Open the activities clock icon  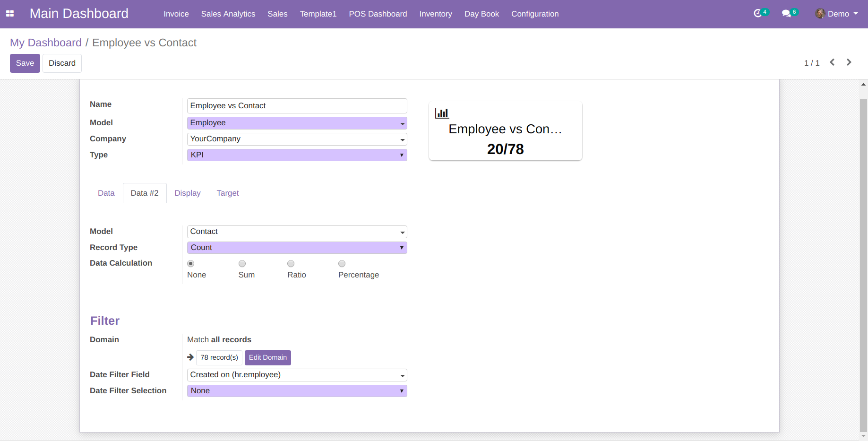pyautogui.click(x=758, y=14)
